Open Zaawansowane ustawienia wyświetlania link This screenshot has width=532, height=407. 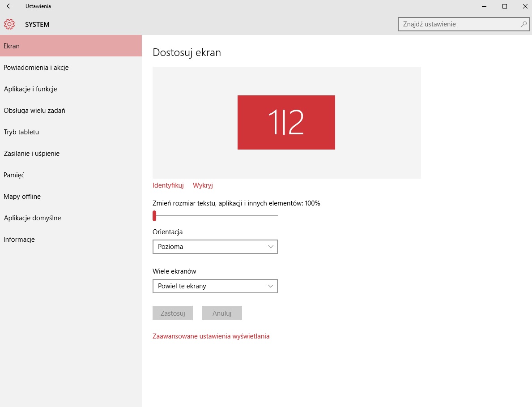(x=211, y=336)
